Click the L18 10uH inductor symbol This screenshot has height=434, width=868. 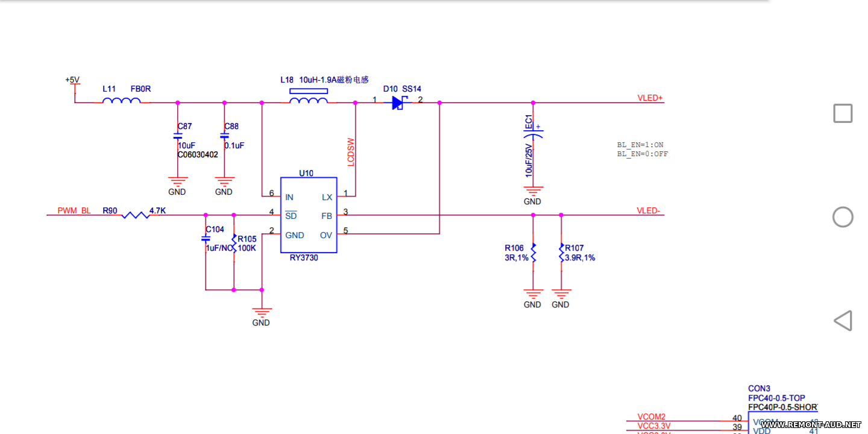[x=309, y=100]
